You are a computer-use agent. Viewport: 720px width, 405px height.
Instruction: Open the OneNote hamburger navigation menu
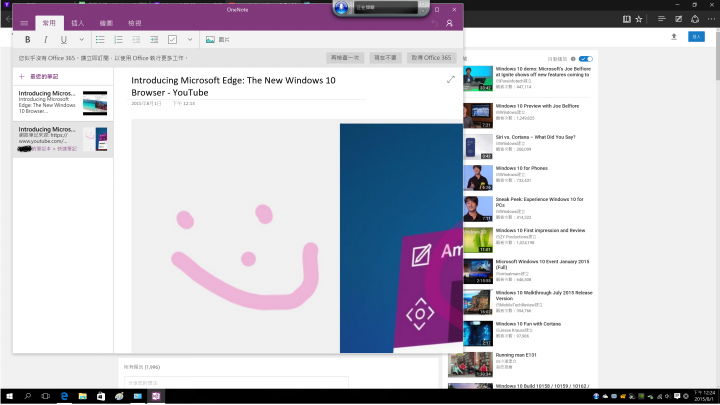(x=24, y=23)
